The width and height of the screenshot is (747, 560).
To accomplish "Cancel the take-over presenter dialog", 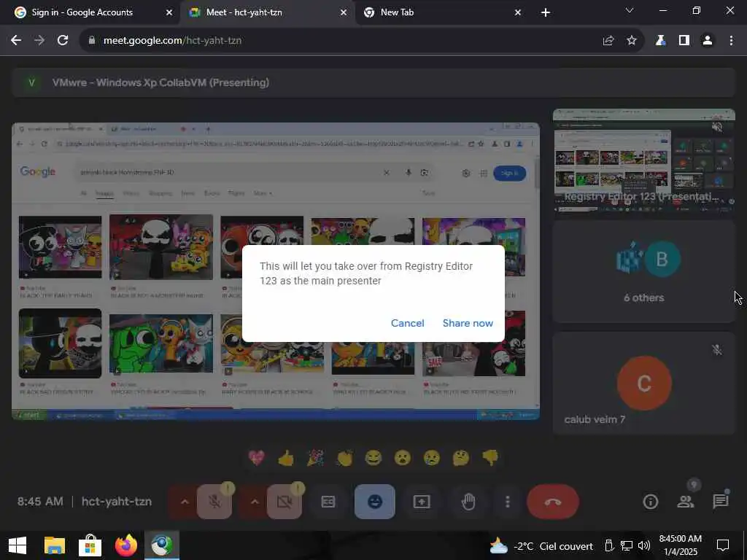I will click(x=407, y=323).
